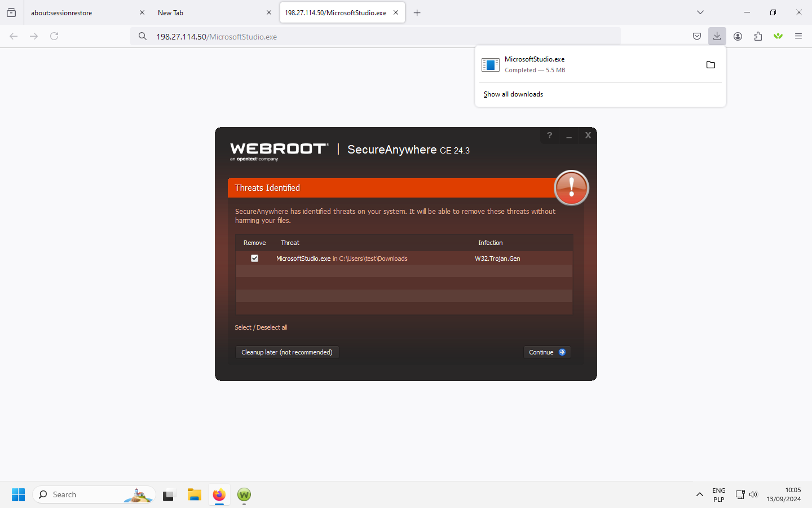Open a new browser tab
Image resolution: width=812 pixels, height=508 pixels.
[x=417, y=12]
